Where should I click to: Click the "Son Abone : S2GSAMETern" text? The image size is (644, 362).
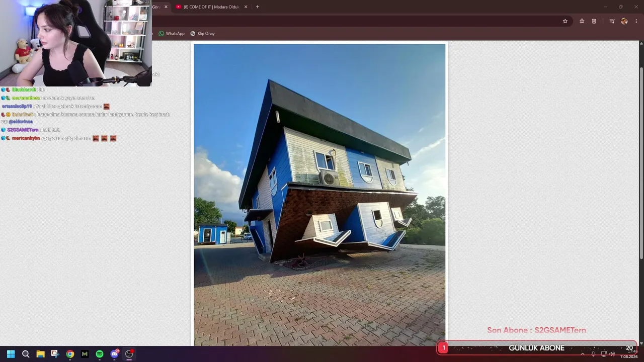point(536,330)
